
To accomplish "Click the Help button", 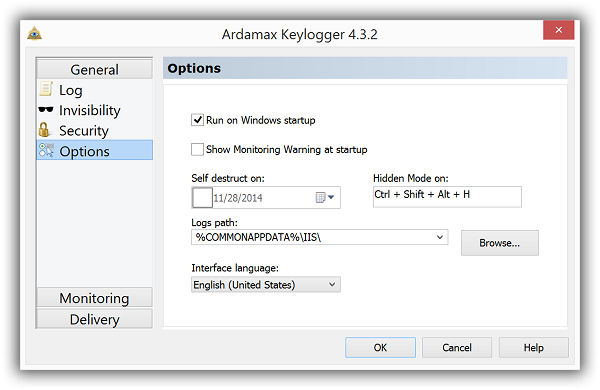I will click(x=533, y=348).
